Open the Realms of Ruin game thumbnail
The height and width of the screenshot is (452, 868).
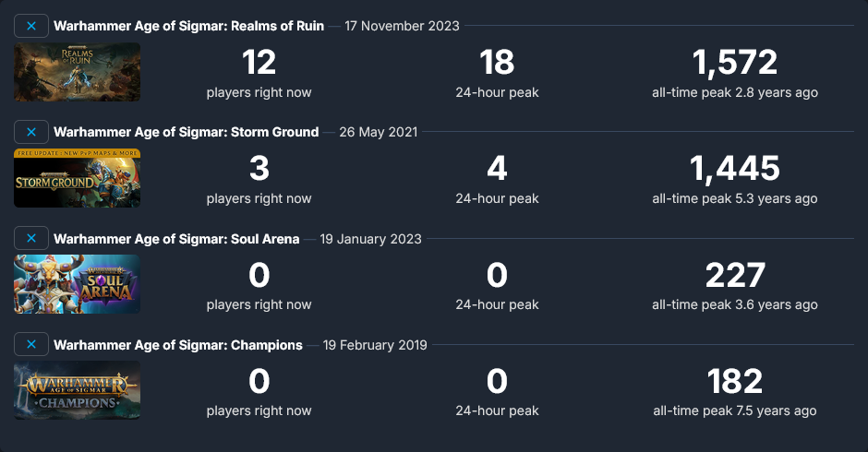[x=77, y=72]
